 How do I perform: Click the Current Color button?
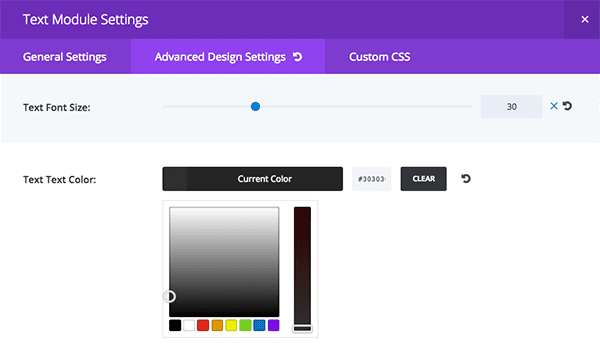253,179
